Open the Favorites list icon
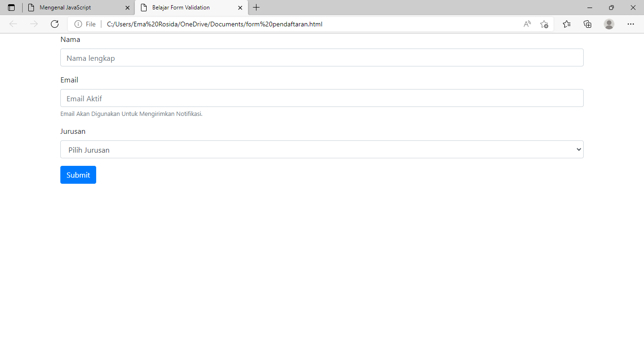644x343 pixels. (x=567, y=24)
